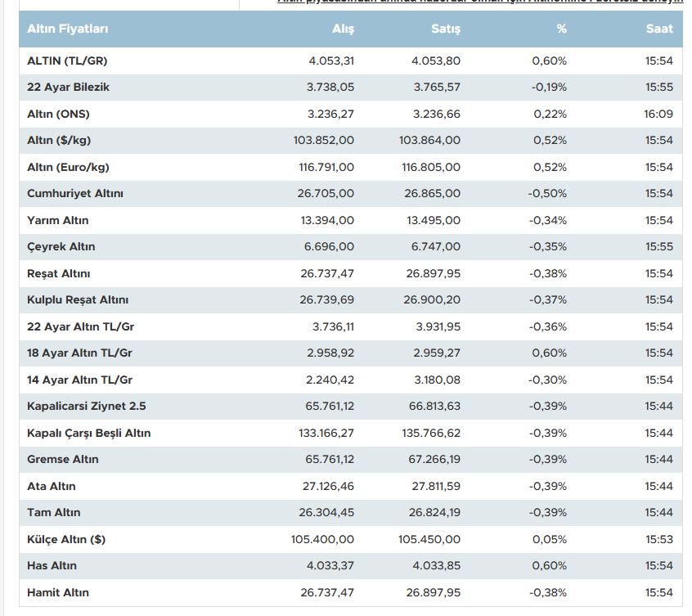Click the 13.394,00 buy price

click(x=327, y=220)
